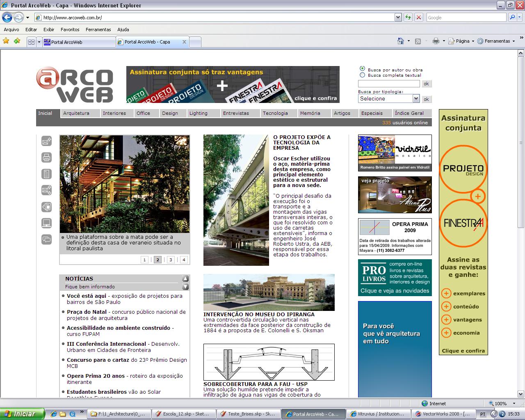Click the Vidrotil mosaico ad thumbnail
The height and width of the screenshot is (420, 525).
tap(395, 153)
